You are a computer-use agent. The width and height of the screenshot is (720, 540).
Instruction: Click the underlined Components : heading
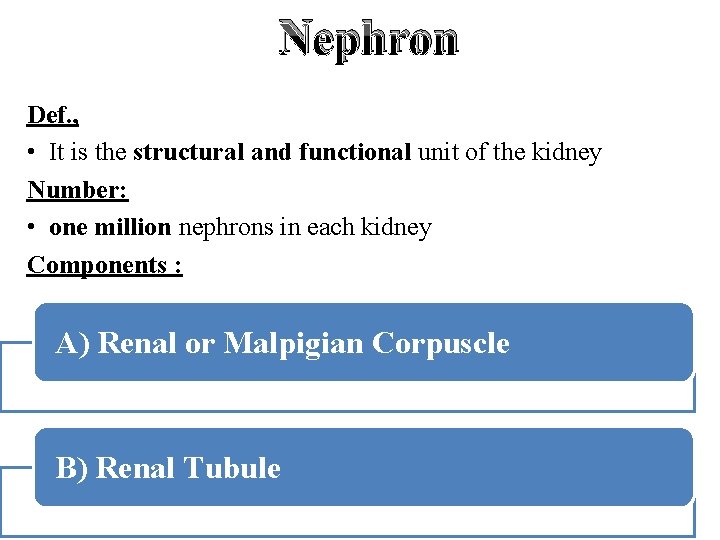point(105,265)
